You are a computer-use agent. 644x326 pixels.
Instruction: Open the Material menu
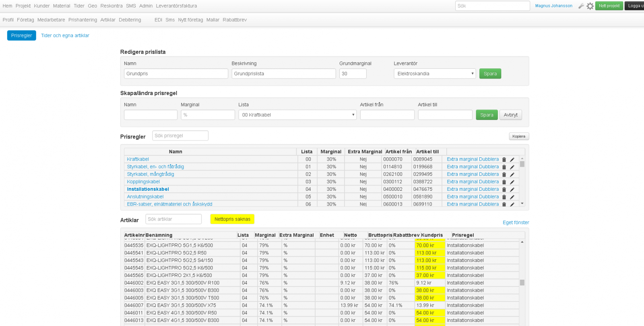(62, 6)
